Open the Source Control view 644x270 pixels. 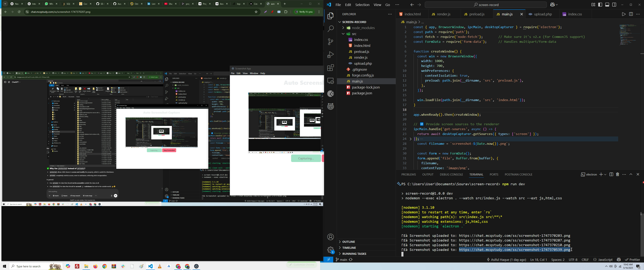(x=330, y=42)
